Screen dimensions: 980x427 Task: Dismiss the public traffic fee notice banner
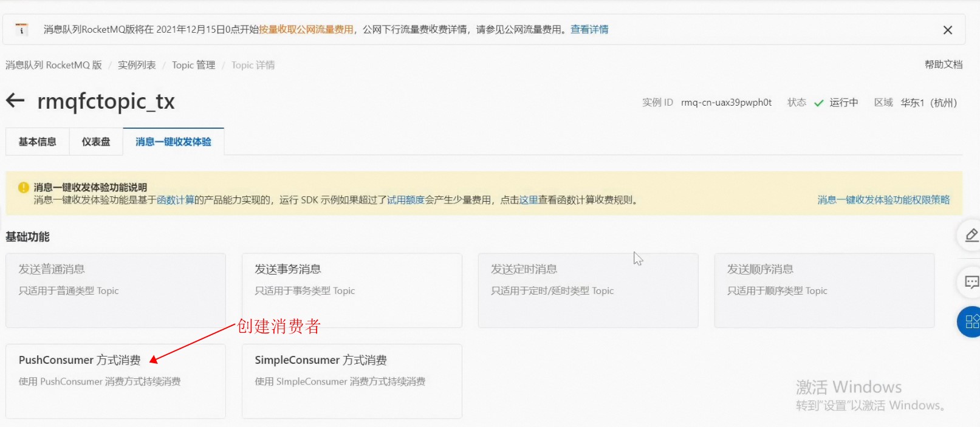coord(947,30)
